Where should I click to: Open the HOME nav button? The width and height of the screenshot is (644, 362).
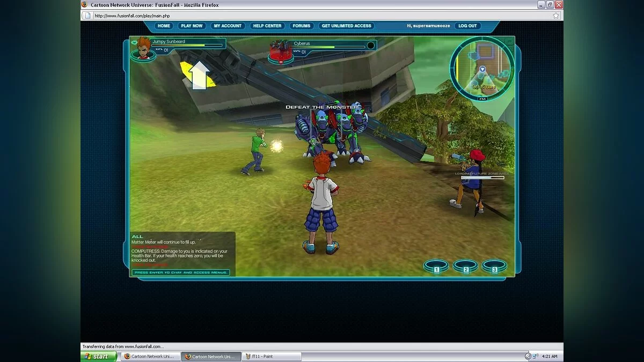point(164,26)
